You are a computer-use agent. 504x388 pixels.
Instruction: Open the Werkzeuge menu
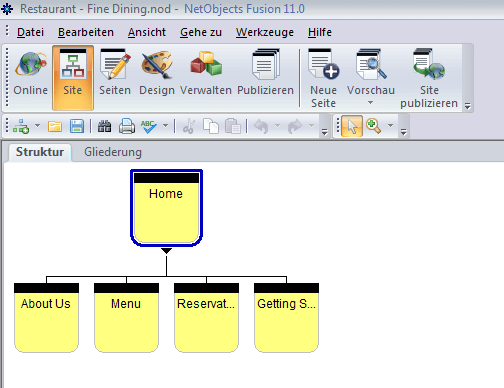point(265,32)
